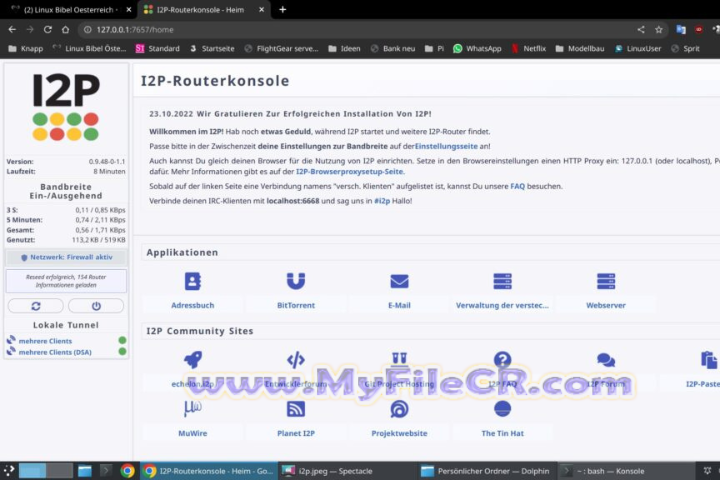
Task: Switch to Linux Bibel Oesterreich tab
Action: (x=71, y=10)
